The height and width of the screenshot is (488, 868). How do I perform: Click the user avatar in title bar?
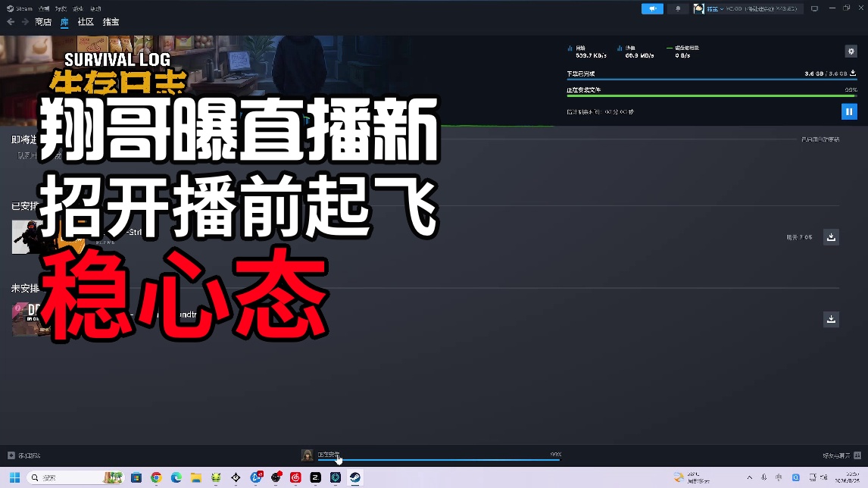pos(698,9)
